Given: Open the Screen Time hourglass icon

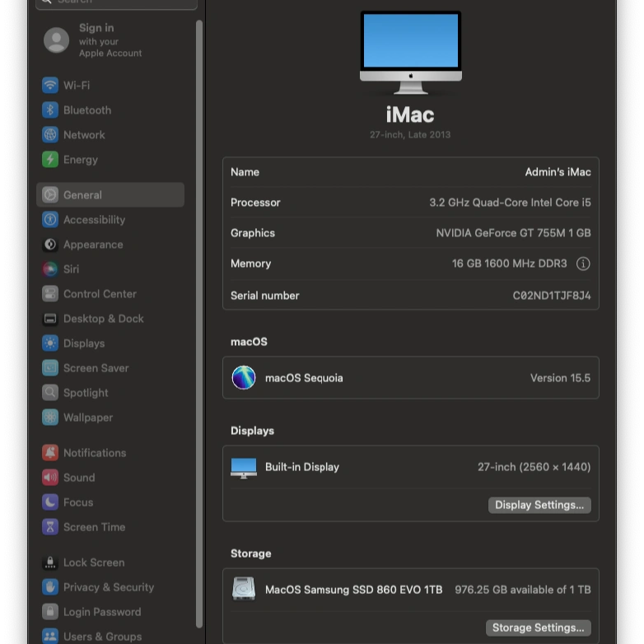Looking at the screenshot, I should 50,527.
